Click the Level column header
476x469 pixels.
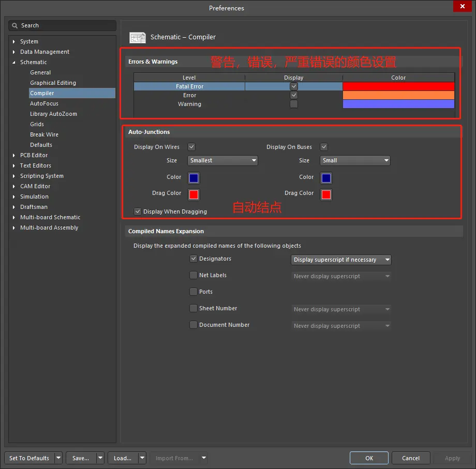[189, 78]
